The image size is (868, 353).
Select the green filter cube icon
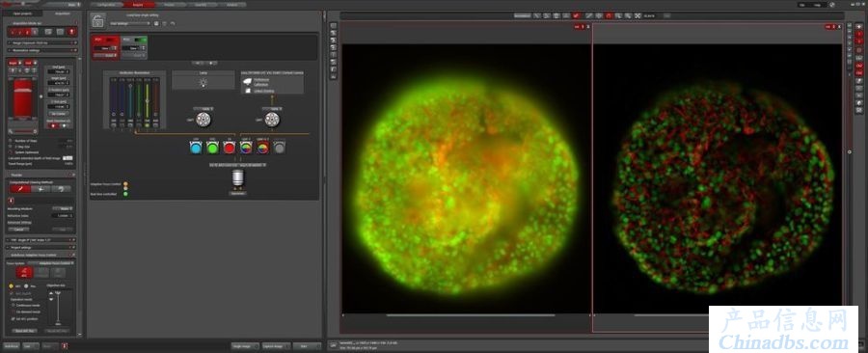[212, 149]
